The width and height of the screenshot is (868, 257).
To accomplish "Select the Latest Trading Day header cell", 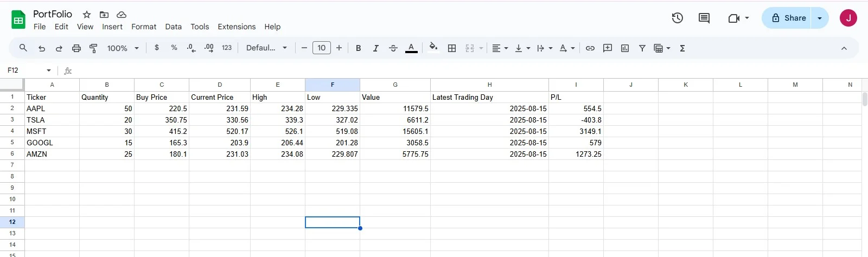I will coord(489,97).
